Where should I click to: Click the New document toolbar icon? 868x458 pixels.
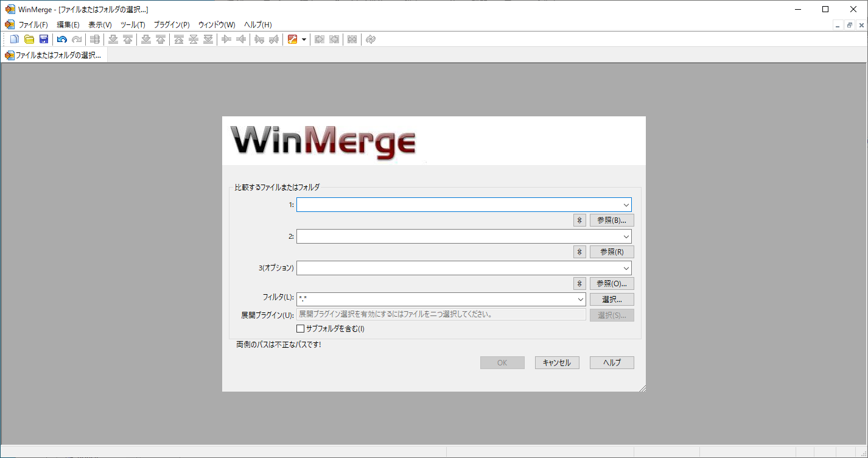14,39
